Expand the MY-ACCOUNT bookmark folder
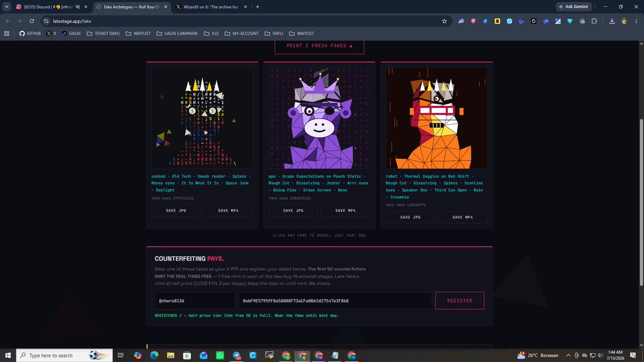This screenshot has width=644, height=362. tap(241, 33)
